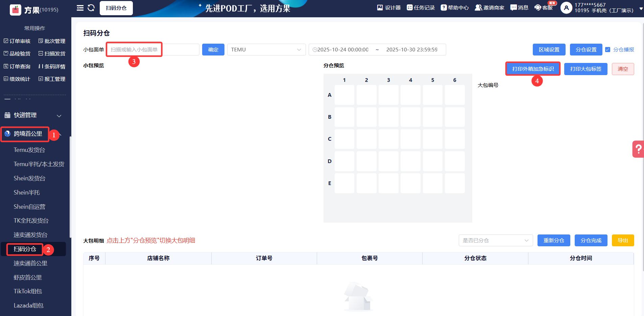
Task: Click the 包裹号 column header
Action: point(369,258)
